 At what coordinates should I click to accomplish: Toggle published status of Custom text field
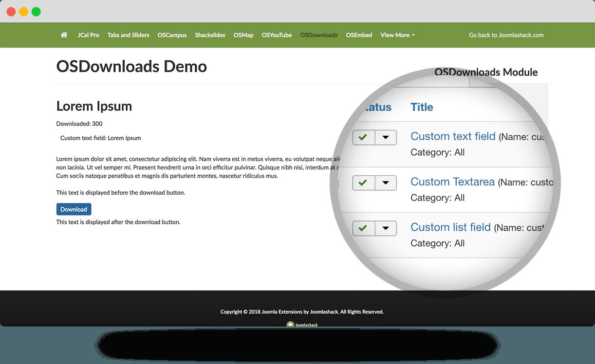coord(363,137)
